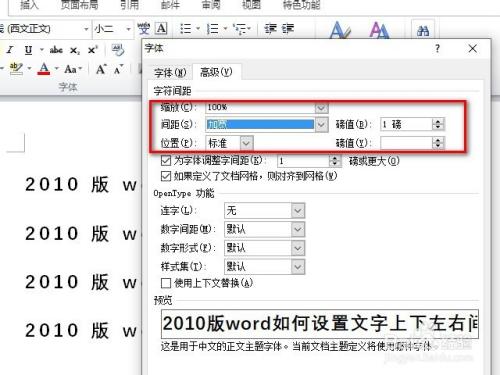Expand underline style dropdown arrow
Image resolution: width=500 pixels, height=375 pixels.
42,50
